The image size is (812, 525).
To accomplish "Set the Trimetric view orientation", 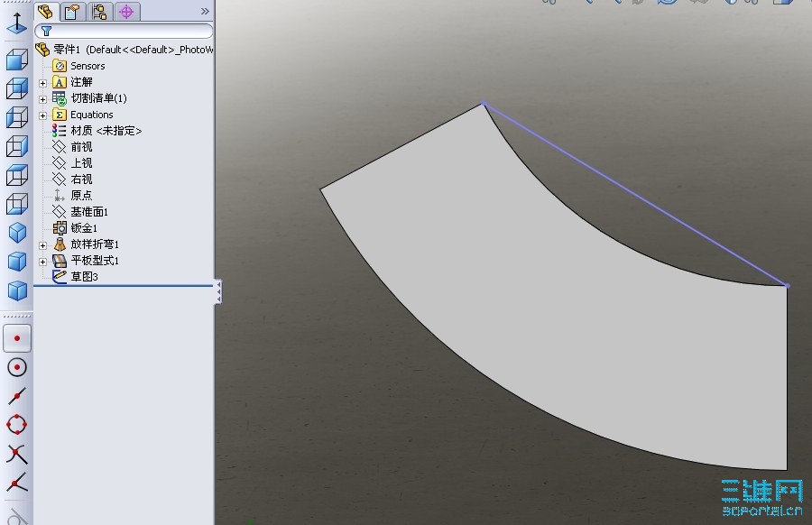I will [16, 262].
